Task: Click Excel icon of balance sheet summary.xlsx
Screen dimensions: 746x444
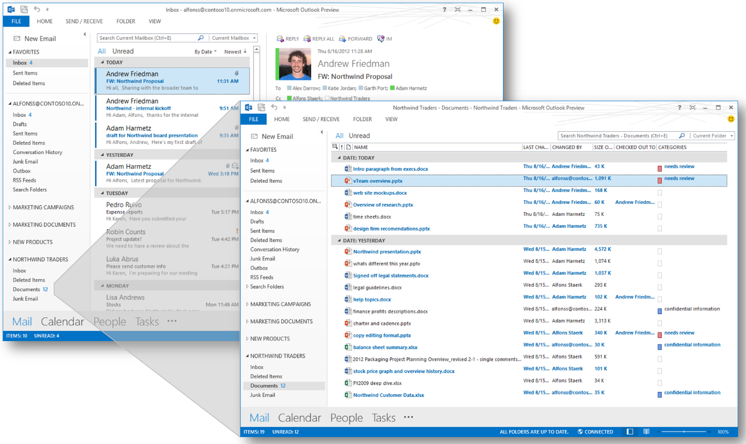Action: [x=348, y=347]
